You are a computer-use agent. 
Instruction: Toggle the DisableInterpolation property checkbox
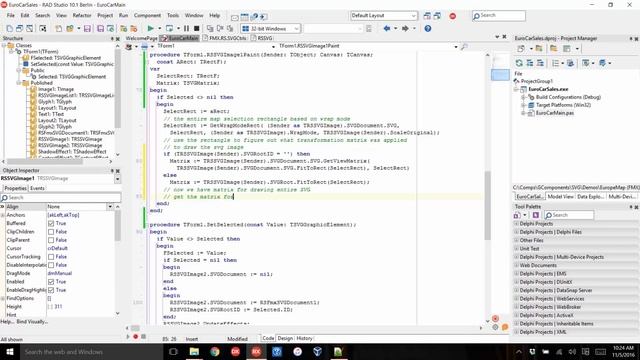tap(51, 265)
